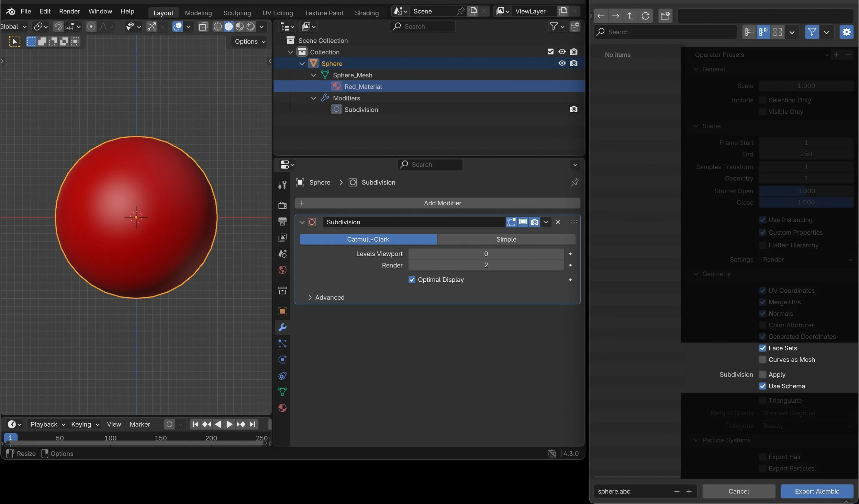The image size is (859, 504).
Task: Open the Render menu
Action: click(69, 11)
